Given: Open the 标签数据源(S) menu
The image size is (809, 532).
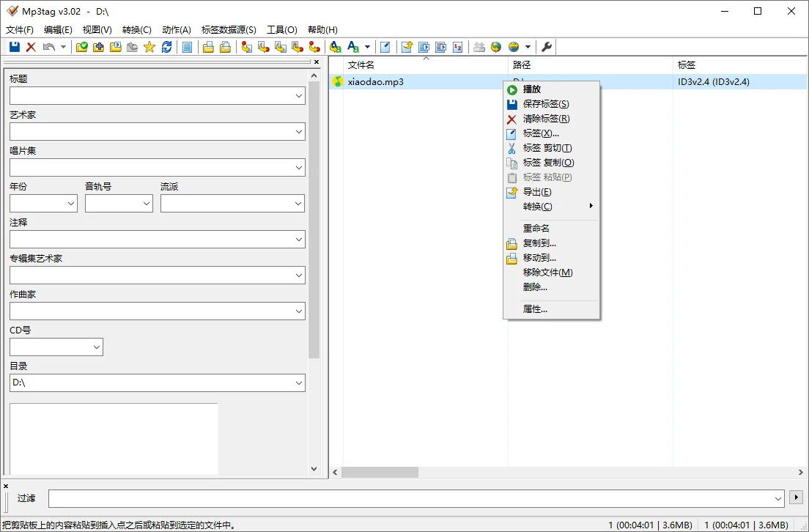Looking at the screenshot, I should click(228, 29).
